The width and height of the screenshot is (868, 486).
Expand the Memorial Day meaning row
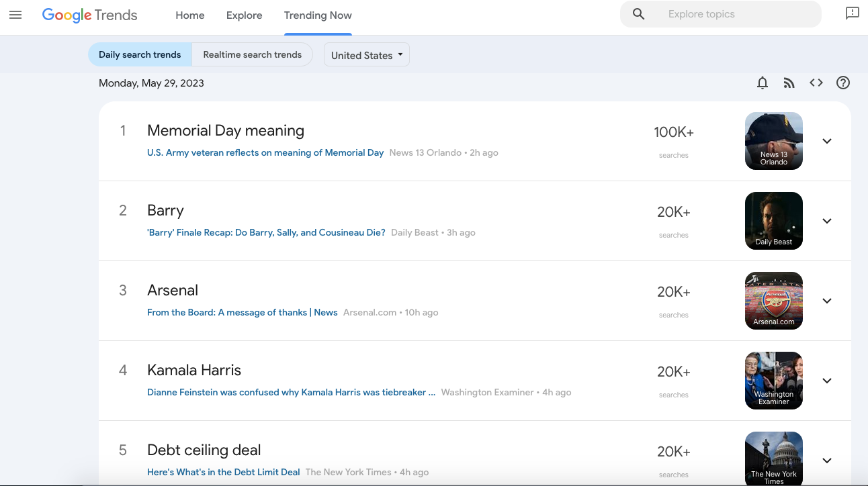coord(827,141)
